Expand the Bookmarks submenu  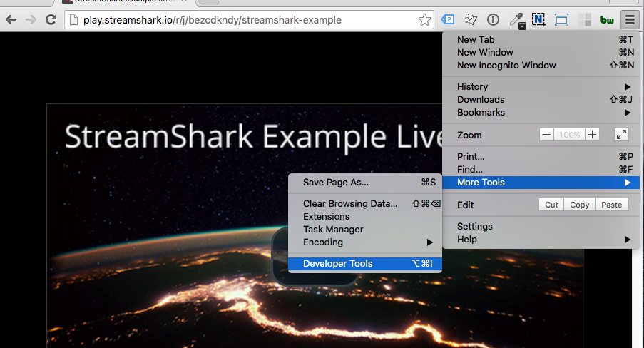(x=541, y=112)
